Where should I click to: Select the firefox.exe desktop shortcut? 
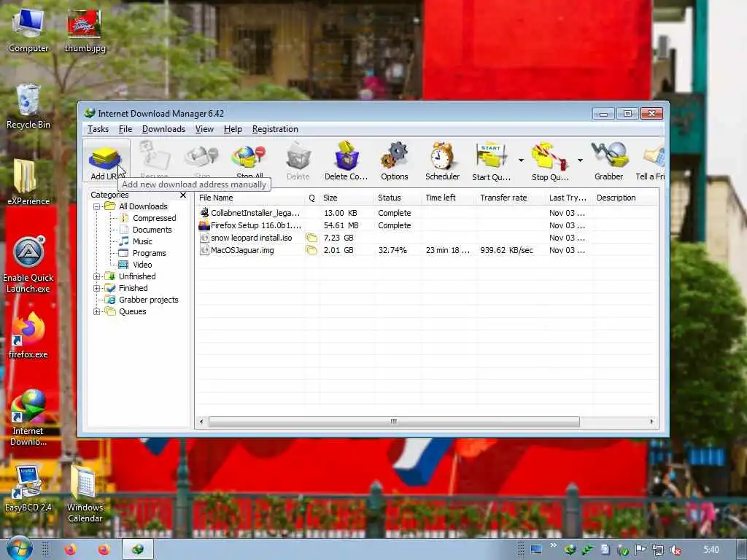28,335
